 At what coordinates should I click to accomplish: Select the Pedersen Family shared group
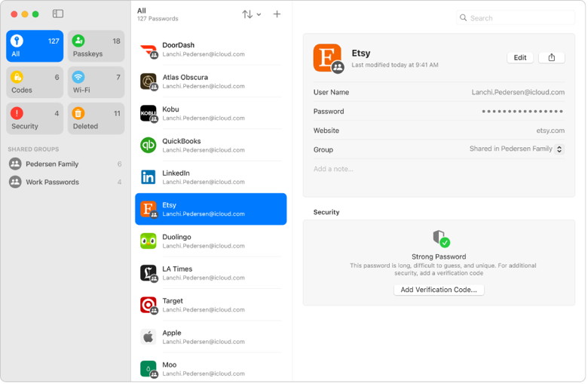point(66,164)
